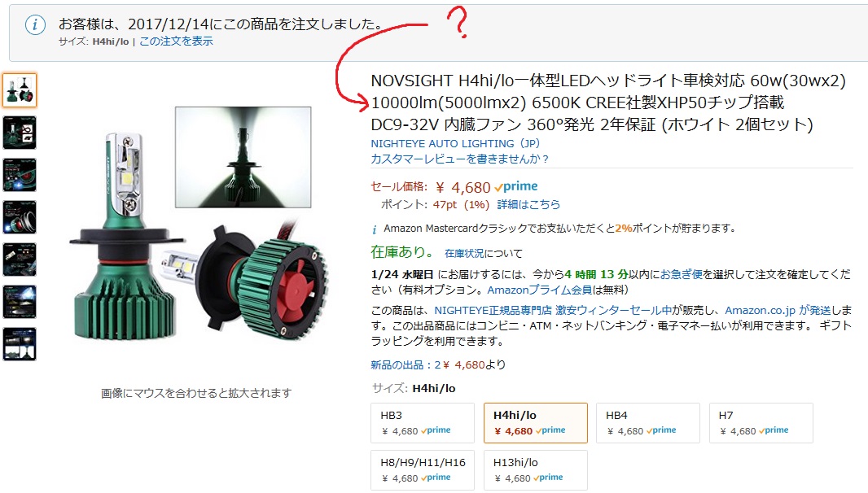Click the small info icon beside Amazon Mastercard
This screenshot has height=493, width=868.
pos(375,229)
